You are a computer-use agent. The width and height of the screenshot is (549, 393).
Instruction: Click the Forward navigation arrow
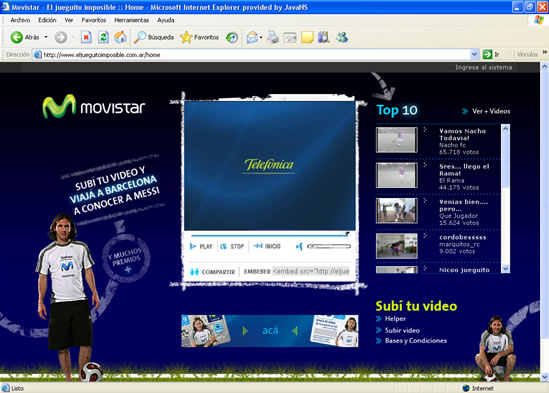point(61,37)
